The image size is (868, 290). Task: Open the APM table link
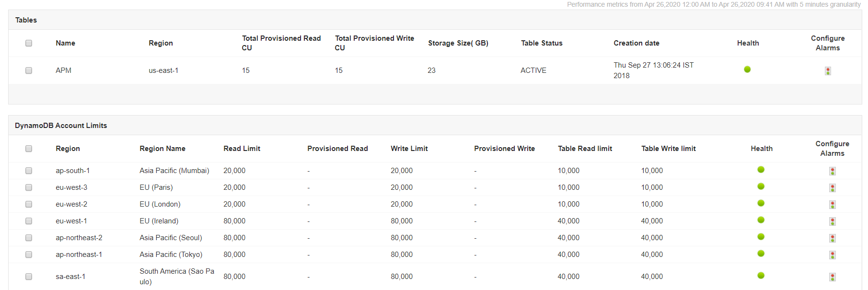pos(63,70)
